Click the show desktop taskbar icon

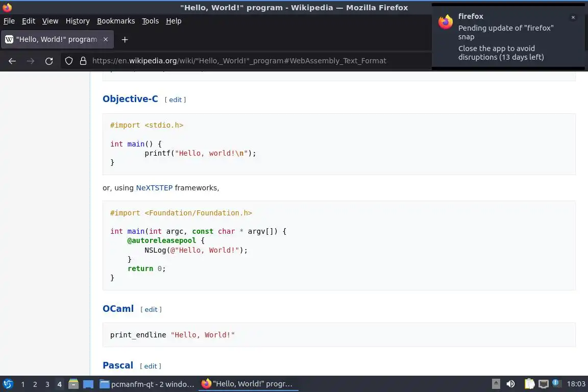pos(88,384)
